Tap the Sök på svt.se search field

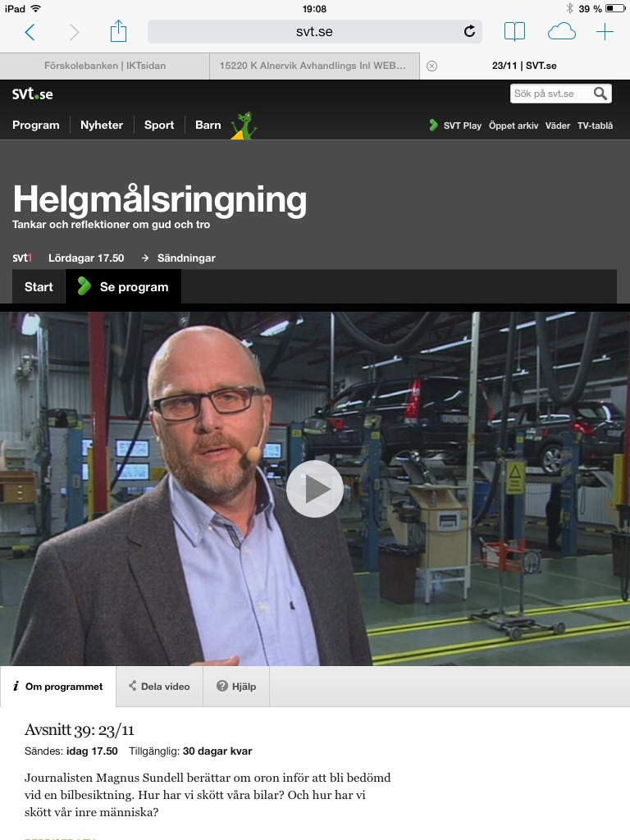coord(551,94)
